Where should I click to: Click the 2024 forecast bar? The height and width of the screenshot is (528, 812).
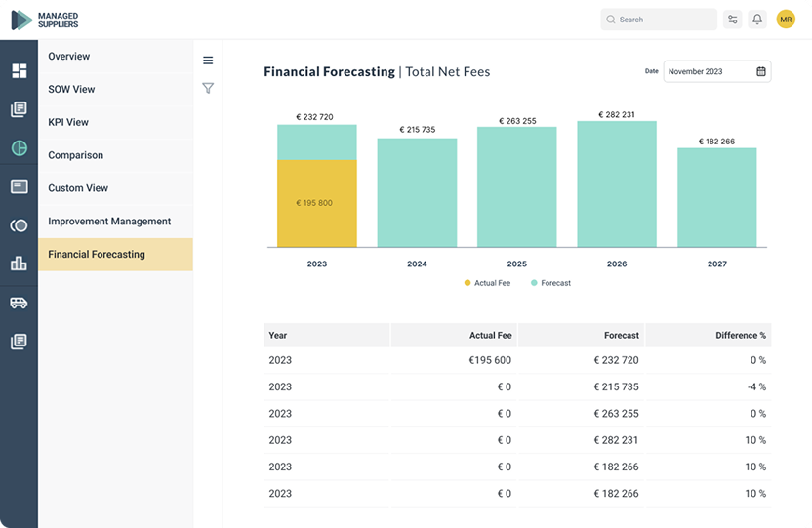pos(417,192)
